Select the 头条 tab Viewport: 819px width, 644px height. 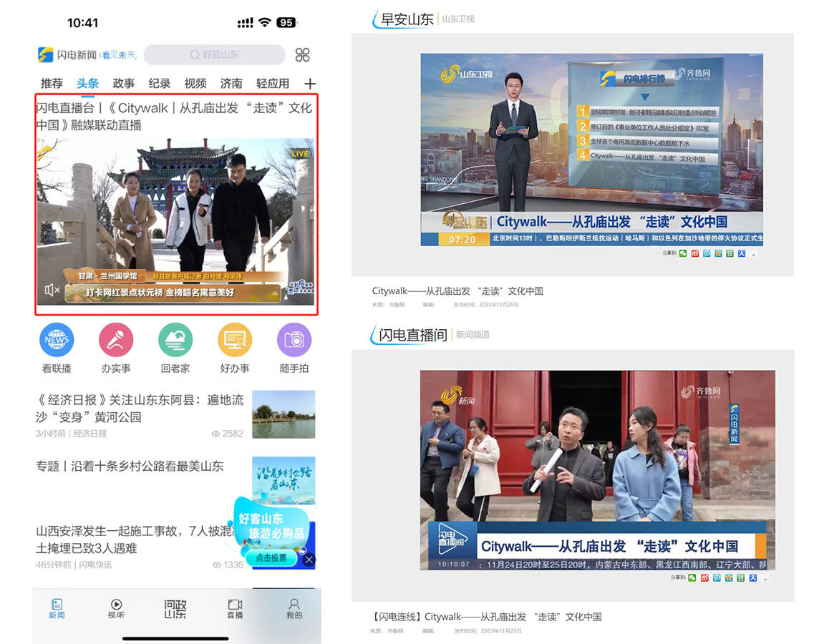[x=88, y=84]
